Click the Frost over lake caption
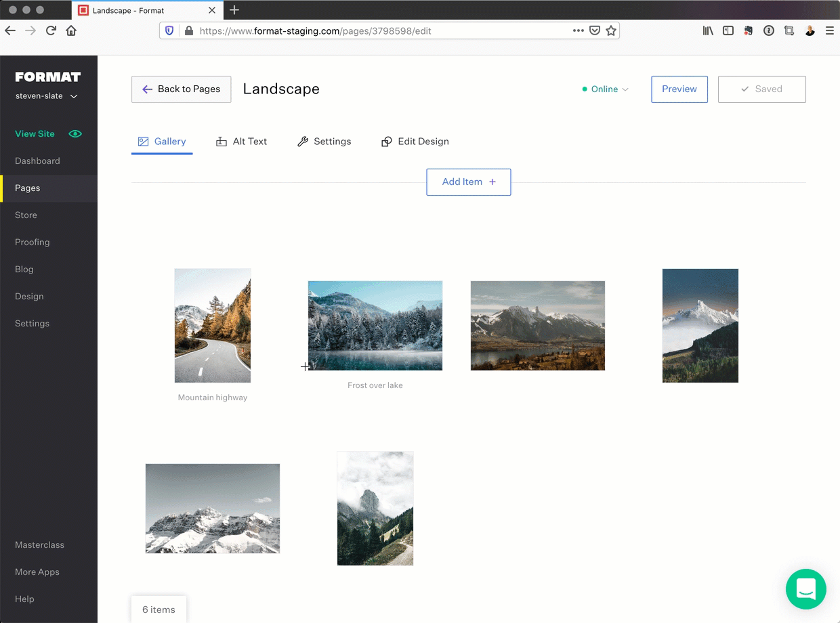This screenshot has height=623, width=840. click(375, 385)
